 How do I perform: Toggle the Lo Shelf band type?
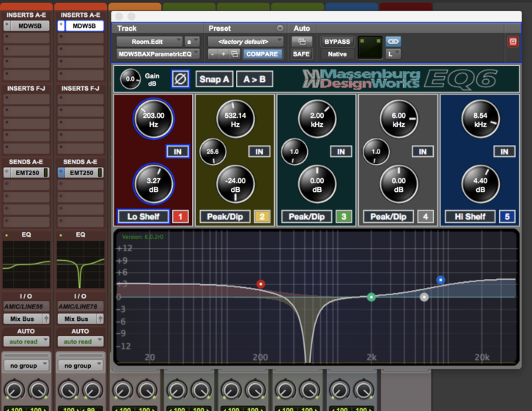click(x=143, y=217)
